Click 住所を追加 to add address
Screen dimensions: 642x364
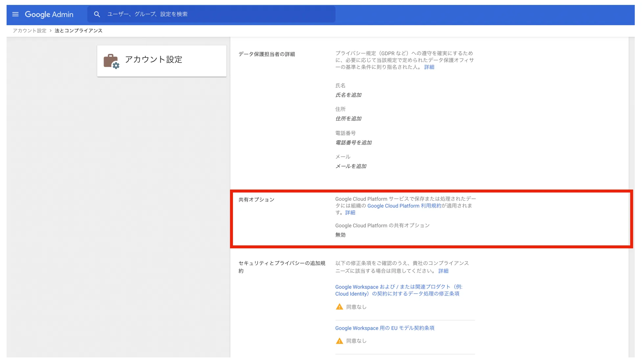tap(348, 119)
